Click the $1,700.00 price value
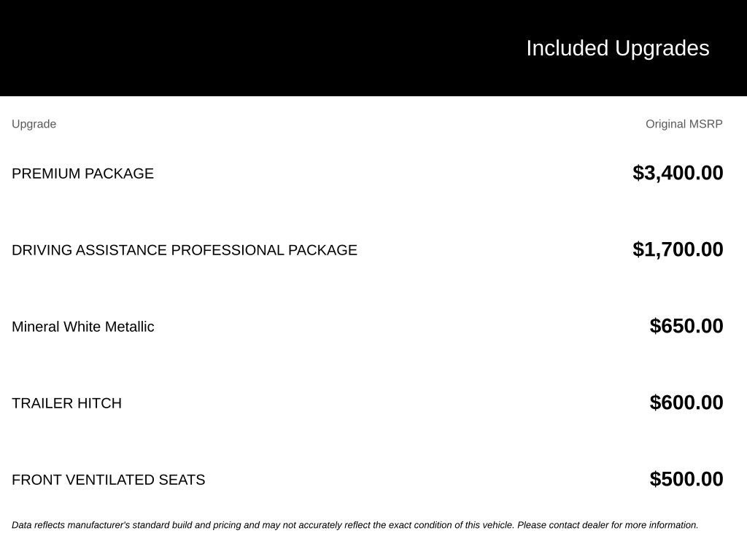Image resolution: width=747 pixels, height=560 pixels. pyautogui.click(x=678, y=249)
